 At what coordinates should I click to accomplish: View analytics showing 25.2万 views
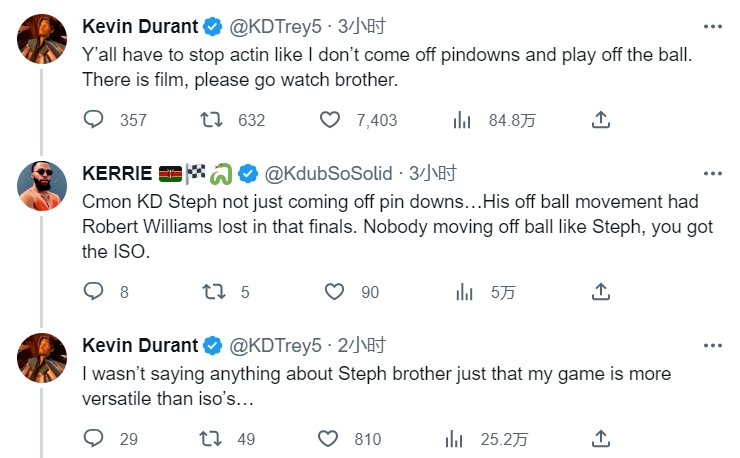click(x=462, y=438)
